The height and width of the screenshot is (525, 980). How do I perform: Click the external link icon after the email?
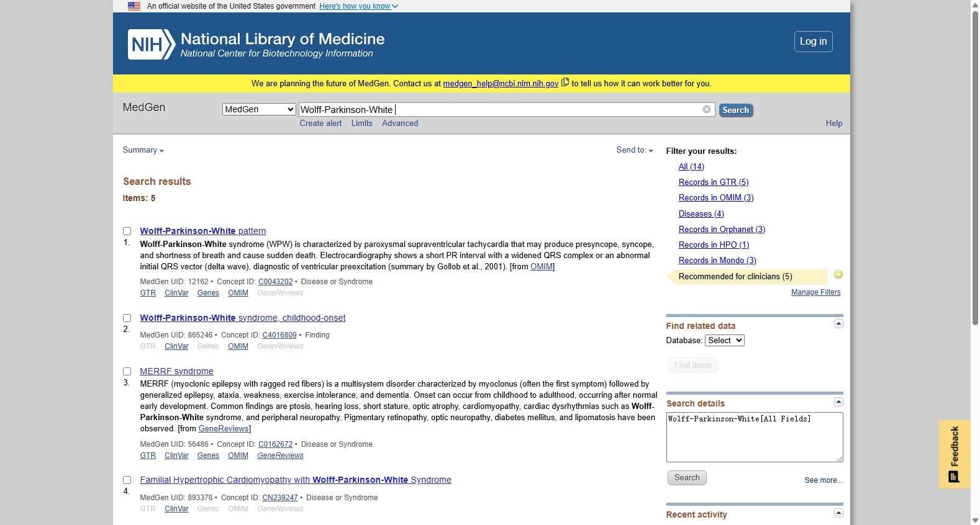(565, 82)
